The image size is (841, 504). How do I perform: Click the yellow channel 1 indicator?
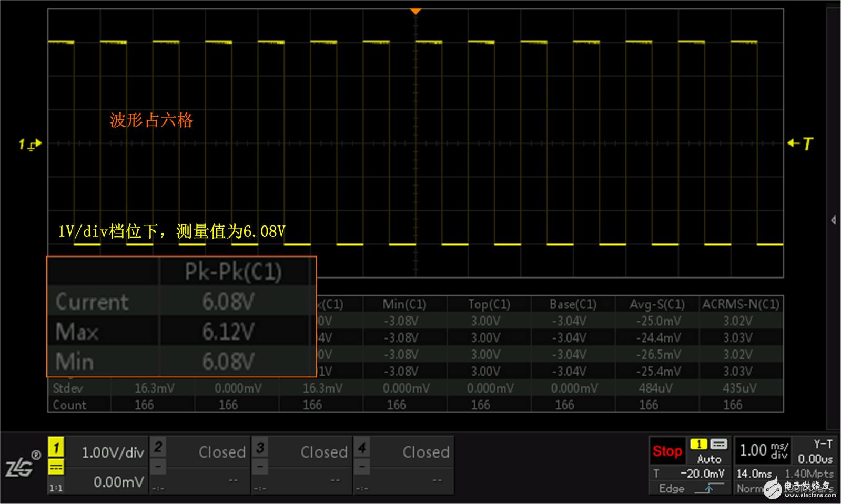coord(56,447)
